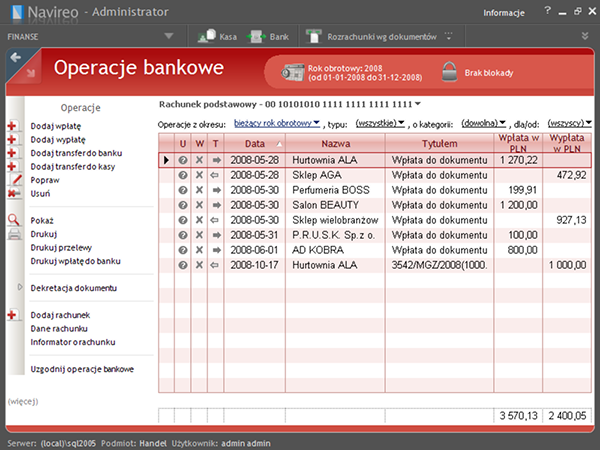Screen dimensions: 600x450
Task: Open the Bank module icon
Action: pyautogui.click(x=256, y=36)
